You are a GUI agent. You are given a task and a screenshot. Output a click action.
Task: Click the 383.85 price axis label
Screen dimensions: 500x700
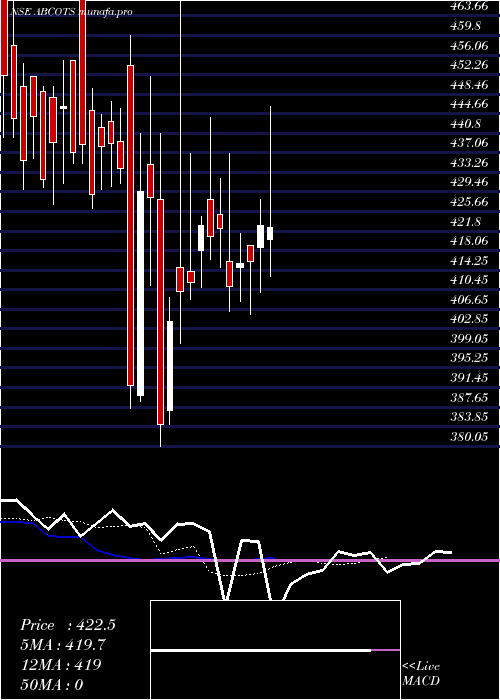(469, 418)
